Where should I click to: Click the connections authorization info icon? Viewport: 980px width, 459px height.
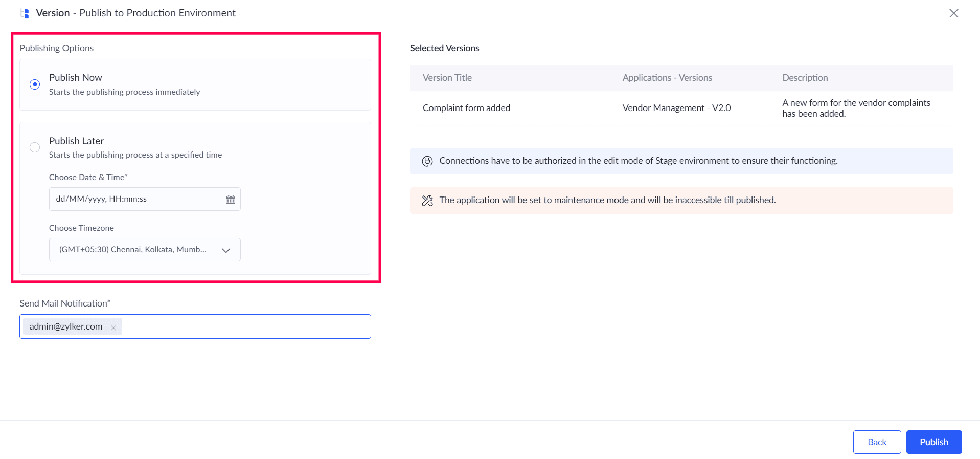point(427,161)
